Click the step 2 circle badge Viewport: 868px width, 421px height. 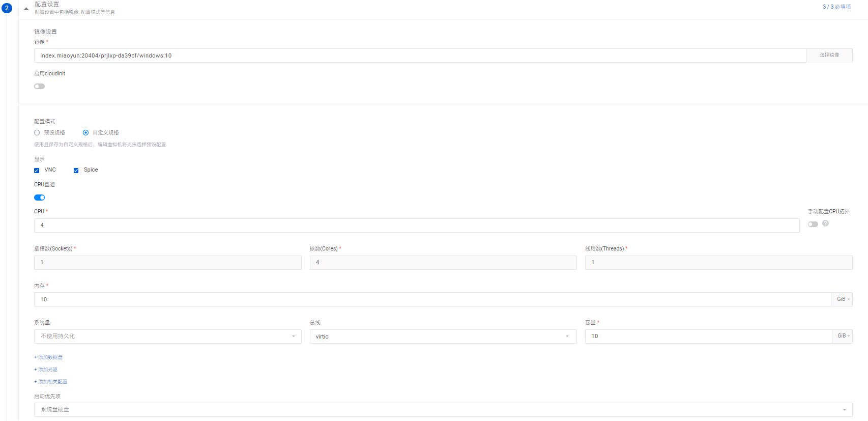click(x=7, y=8)
